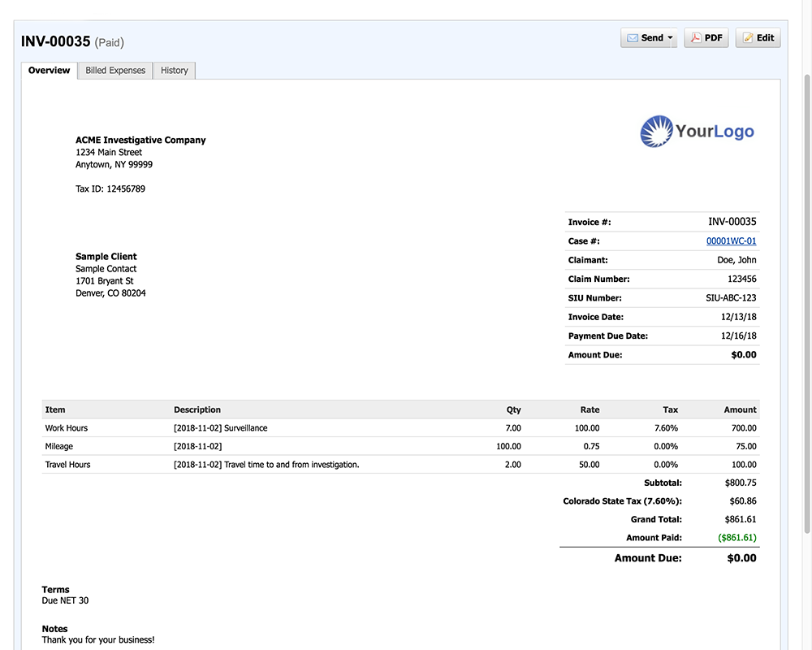Screen dimensions: 812x650
Task: Click the page vertical scrollbar
Action: (x=807, y=305)
